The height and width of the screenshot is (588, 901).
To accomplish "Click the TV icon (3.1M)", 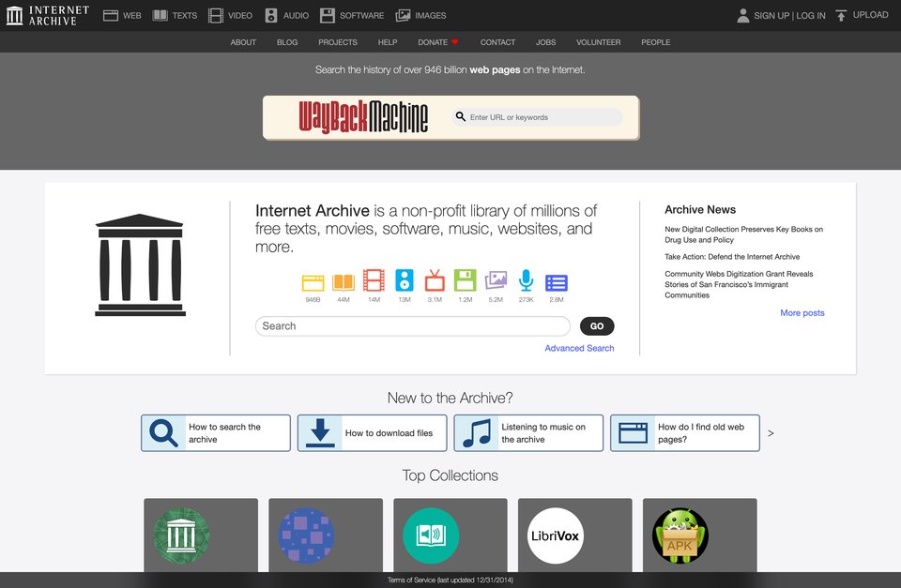I will coord(435,280).
